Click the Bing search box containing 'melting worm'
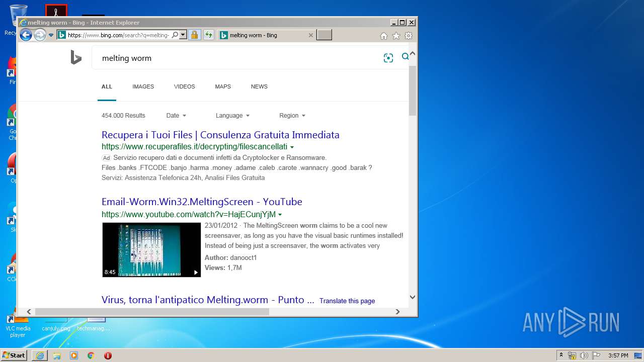The width and height of the screenshot is (644, 362). (236, 58)
